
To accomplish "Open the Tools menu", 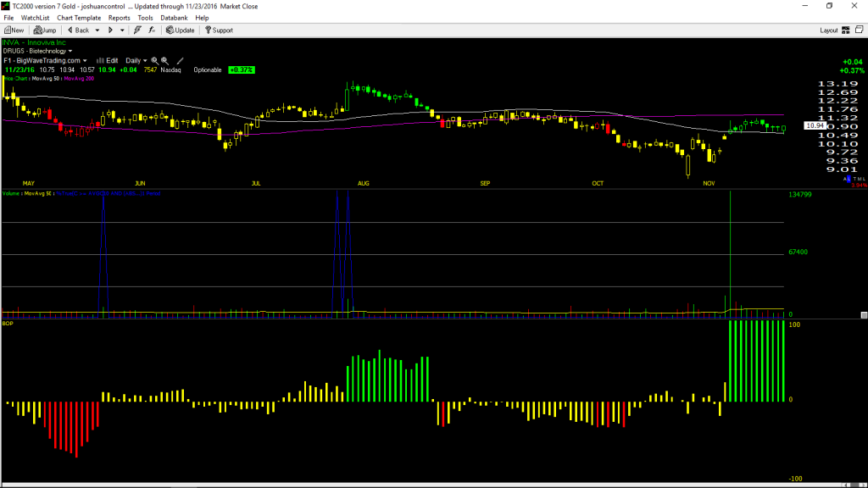I will click(145, 18).
